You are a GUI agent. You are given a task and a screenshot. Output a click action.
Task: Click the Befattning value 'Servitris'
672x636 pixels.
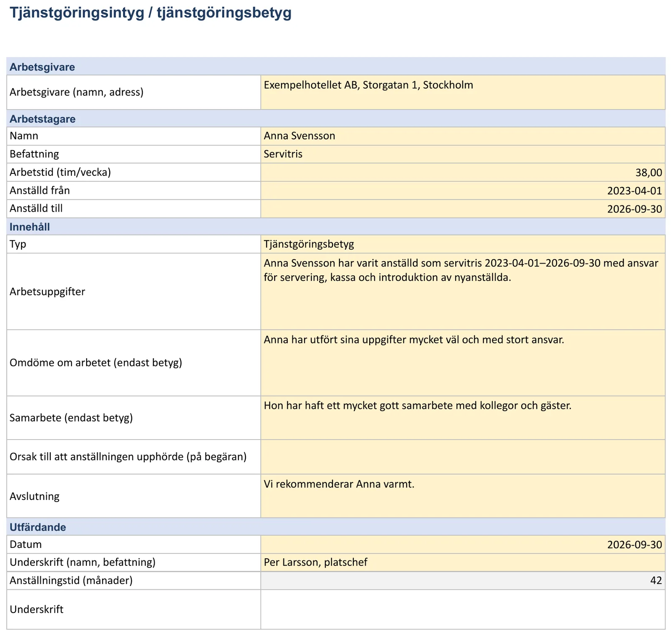[x=463, y=154]
